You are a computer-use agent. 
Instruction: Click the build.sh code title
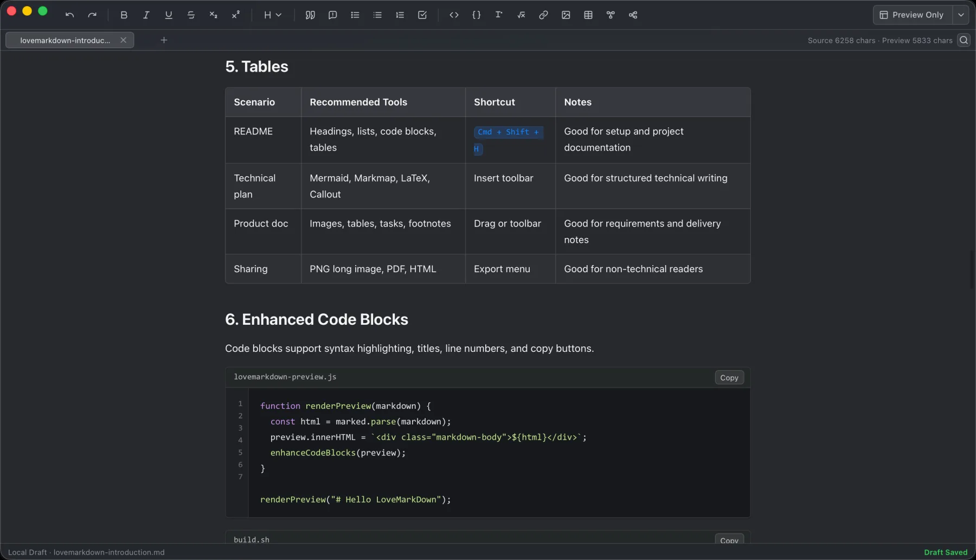252,540
